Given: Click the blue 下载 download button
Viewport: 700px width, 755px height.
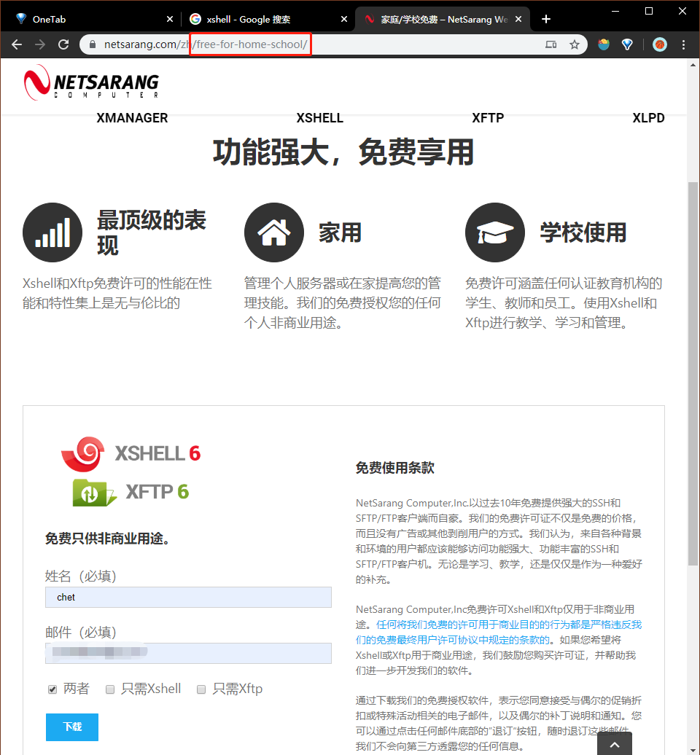Looking at the screenshot, I should (72, 727).
